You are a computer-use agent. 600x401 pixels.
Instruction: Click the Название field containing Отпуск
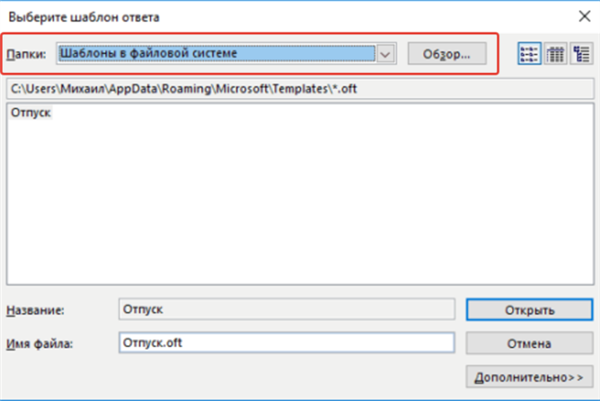287,309
